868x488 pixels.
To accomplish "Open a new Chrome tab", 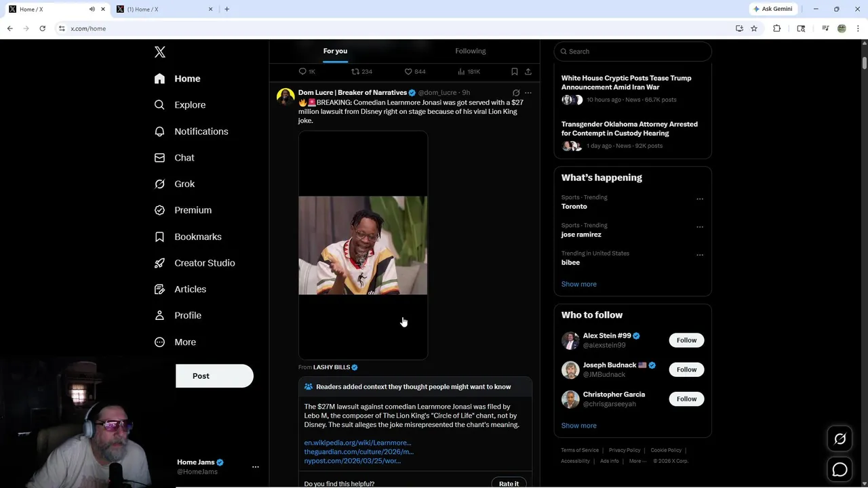I will (226, 9).
